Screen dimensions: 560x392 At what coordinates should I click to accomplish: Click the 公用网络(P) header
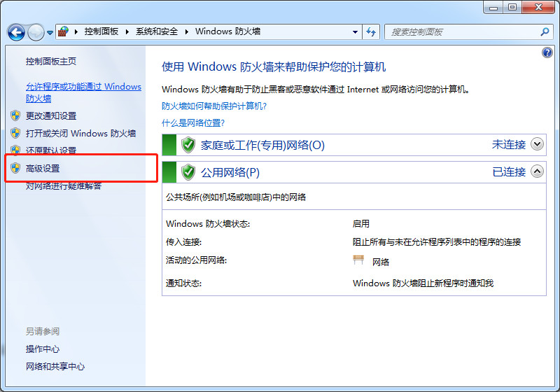click(x=230, y=173)
